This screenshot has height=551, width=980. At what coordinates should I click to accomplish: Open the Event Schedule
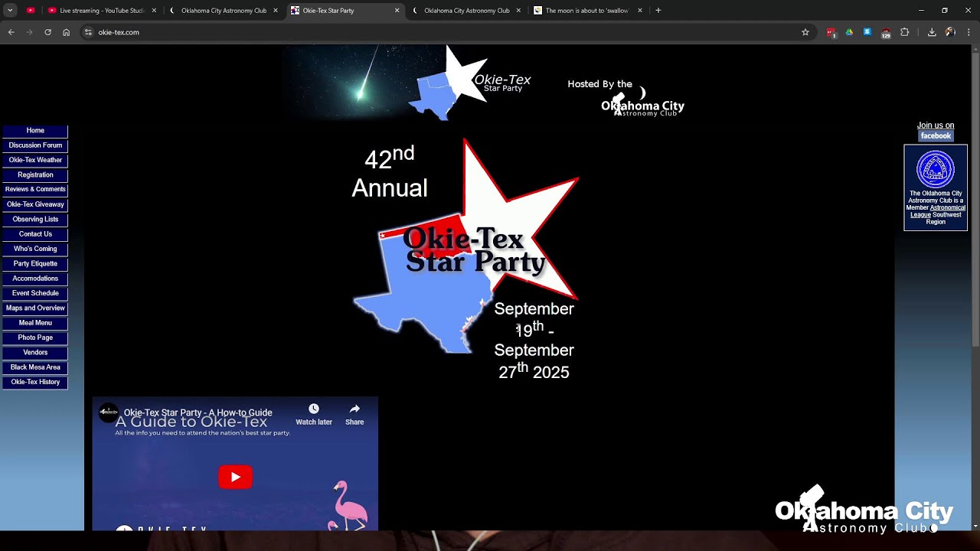35,293
